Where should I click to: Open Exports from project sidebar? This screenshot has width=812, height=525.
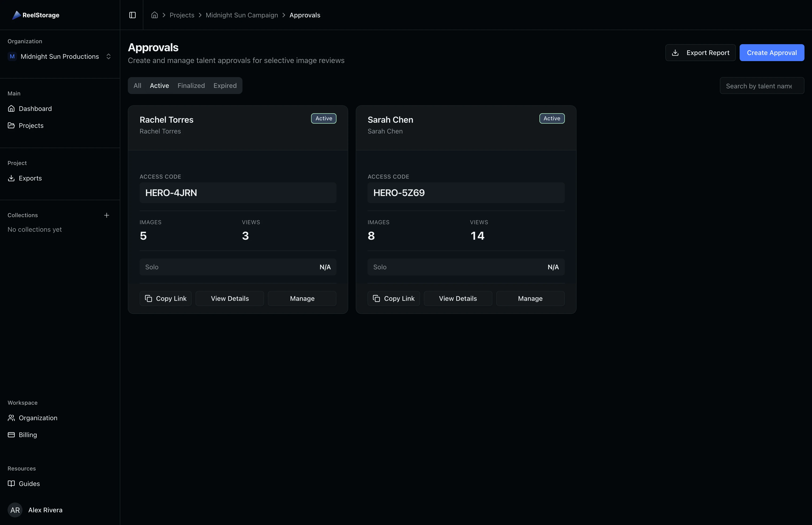(x=30, y=178)
